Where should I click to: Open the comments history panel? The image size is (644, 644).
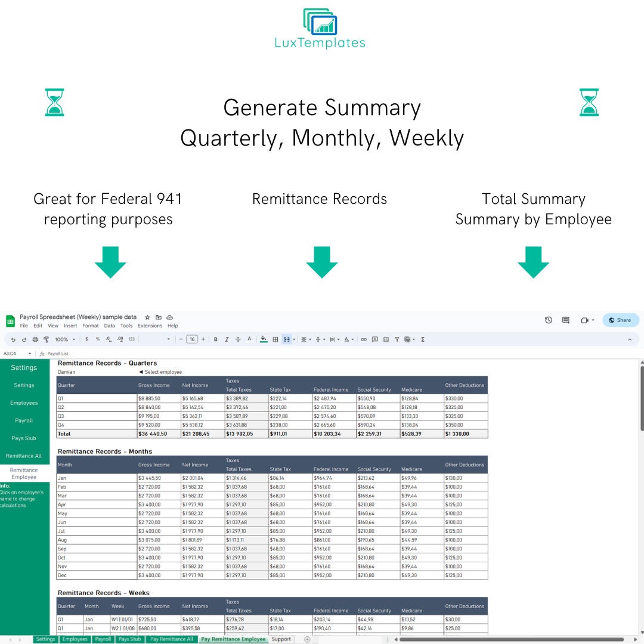(565, 320)
